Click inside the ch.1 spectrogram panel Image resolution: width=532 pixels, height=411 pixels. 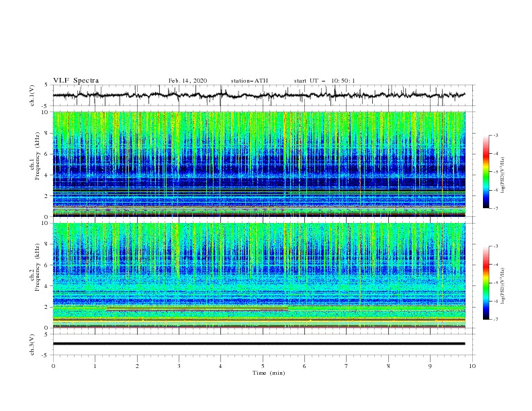[x=259, y=164]
